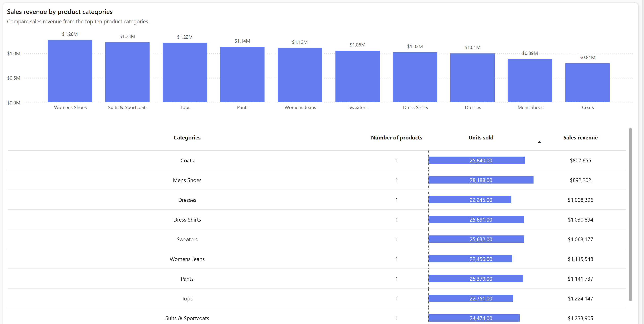Select the Pants bar in chart
Image resolution: width=644 pixels, height=324 pixels.
point(242,74)
